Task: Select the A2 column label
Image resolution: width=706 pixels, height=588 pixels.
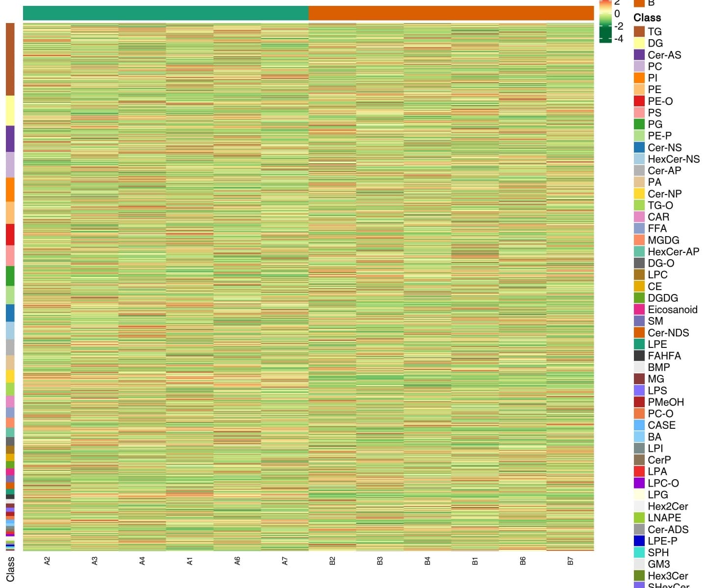Action: tap(47, 561)
